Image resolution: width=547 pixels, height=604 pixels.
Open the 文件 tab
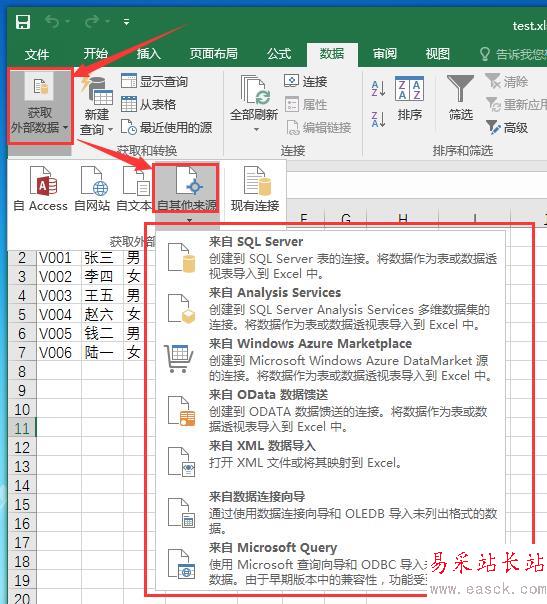(37, 54)
